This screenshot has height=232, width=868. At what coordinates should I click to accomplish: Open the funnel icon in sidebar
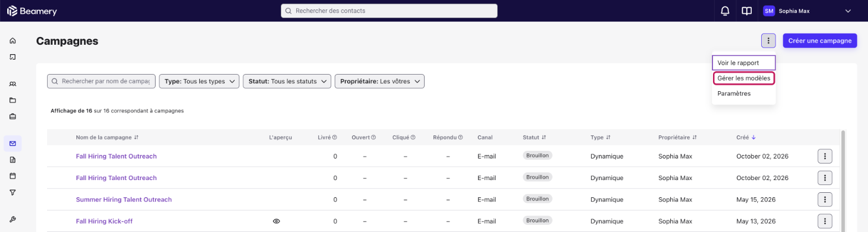point(13,192)
